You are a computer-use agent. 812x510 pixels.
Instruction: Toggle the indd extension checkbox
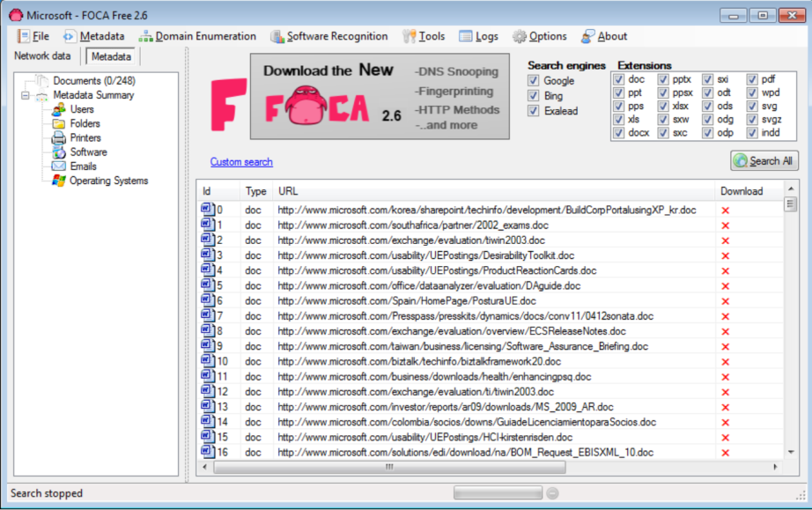click(x=752, y=133)
